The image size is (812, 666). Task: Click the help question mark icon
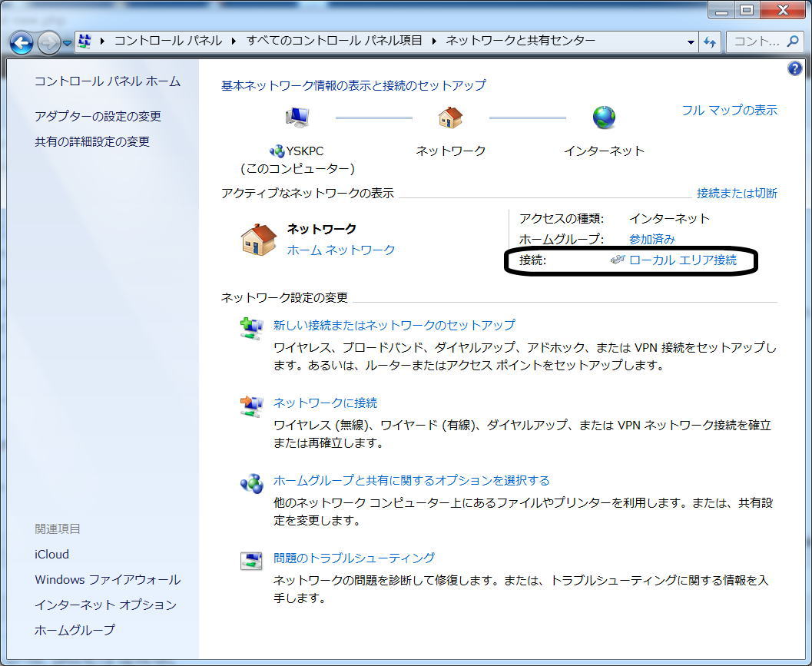(x=795, y=69)
